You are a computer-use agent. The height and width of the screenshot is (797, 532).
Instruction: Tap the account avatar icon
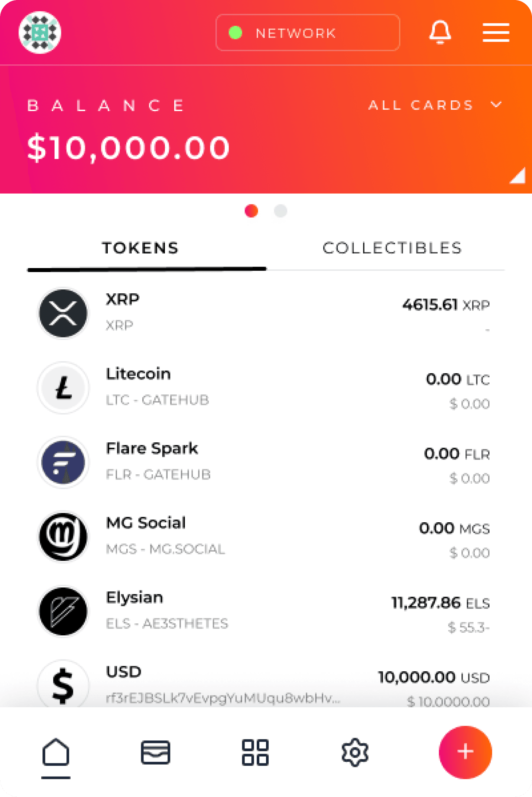(40, 32)
